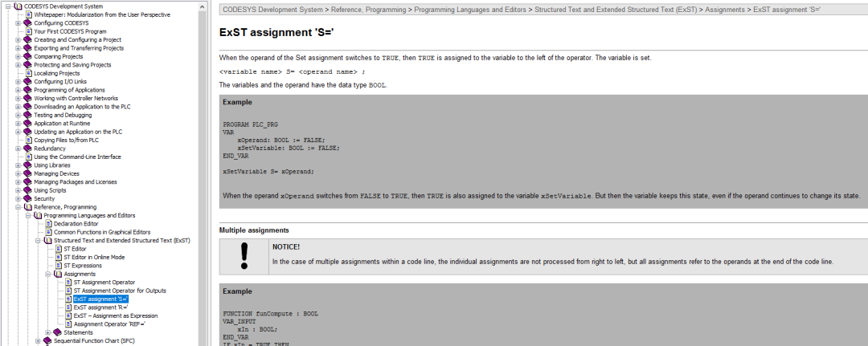Click the open book icon for Reference, Programming
The image size is (868, 346).
click(27, 206)
